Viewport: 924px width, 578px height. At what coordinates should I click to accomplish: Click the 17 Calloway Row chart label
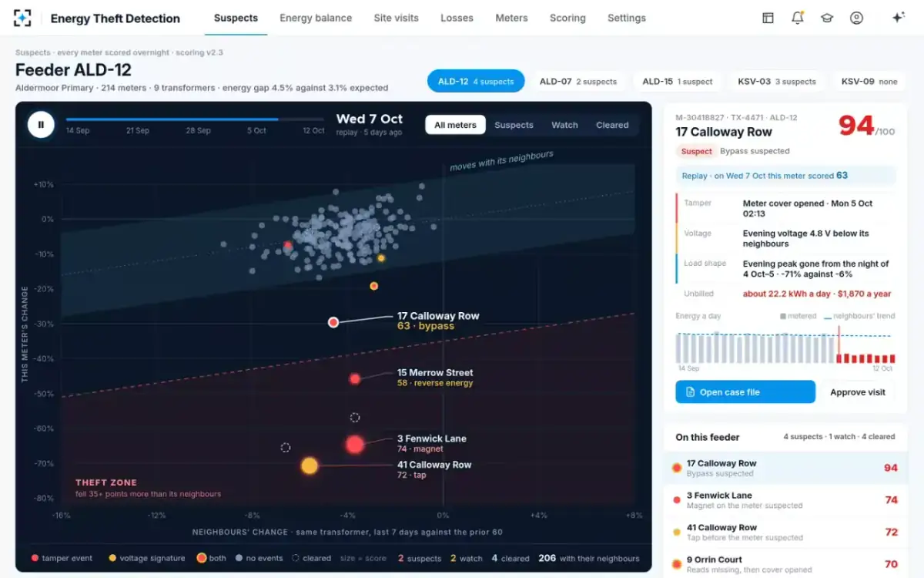(438, 321)
